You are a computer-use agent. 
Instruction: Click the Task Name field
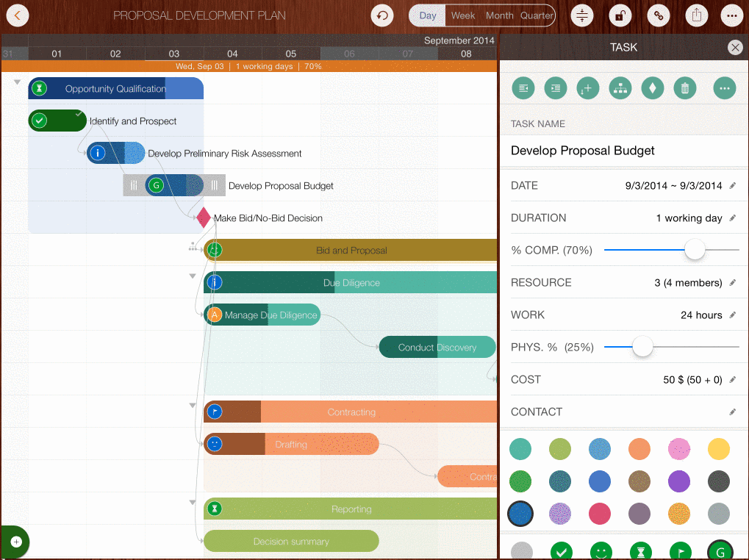[623, 151]
